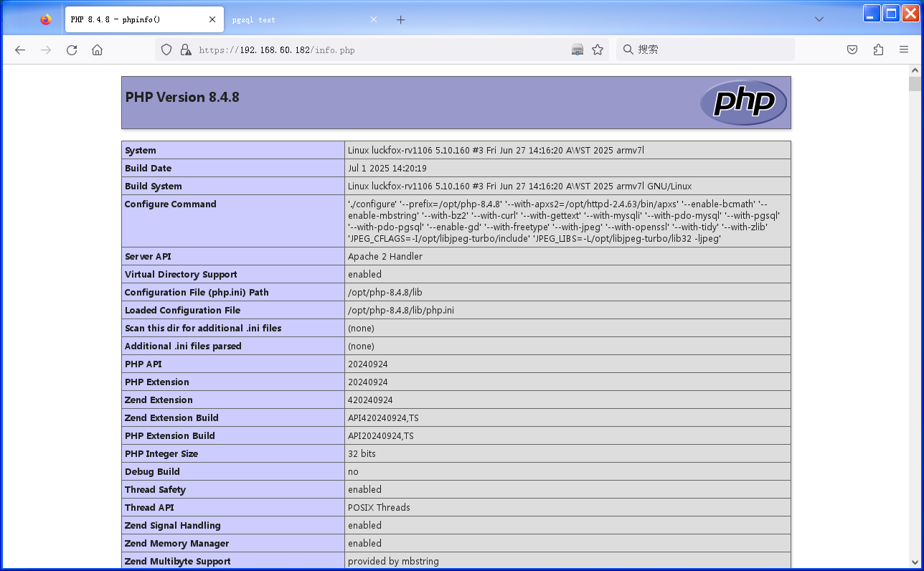The height and width of the screenshot is (571, 924).
Task: Click the PHP Integer Size label
Action: [161, 453]
